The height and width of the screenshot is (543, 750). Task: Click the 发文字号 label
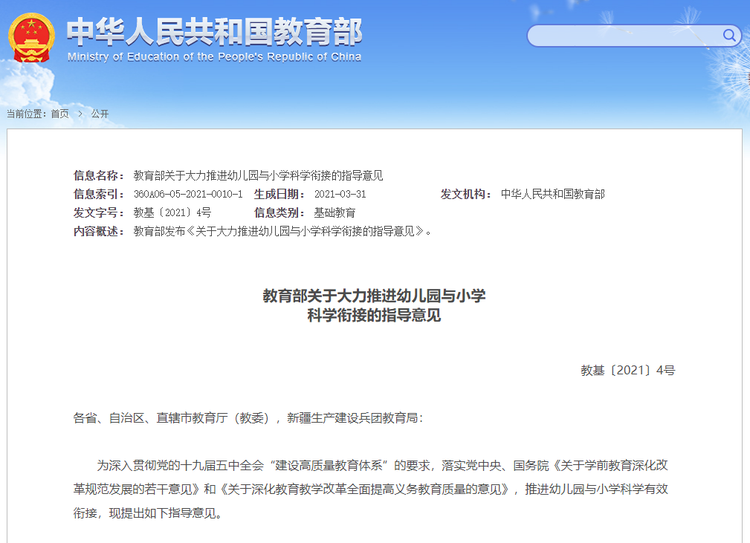(x=99, y=213)
